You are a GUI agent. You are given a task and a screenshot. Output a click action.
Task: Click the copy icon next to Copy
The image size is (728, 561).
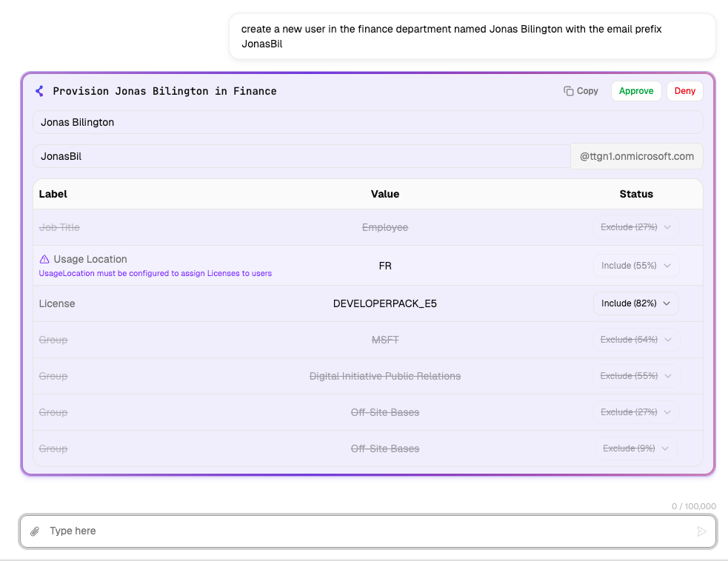click(568, 91)
